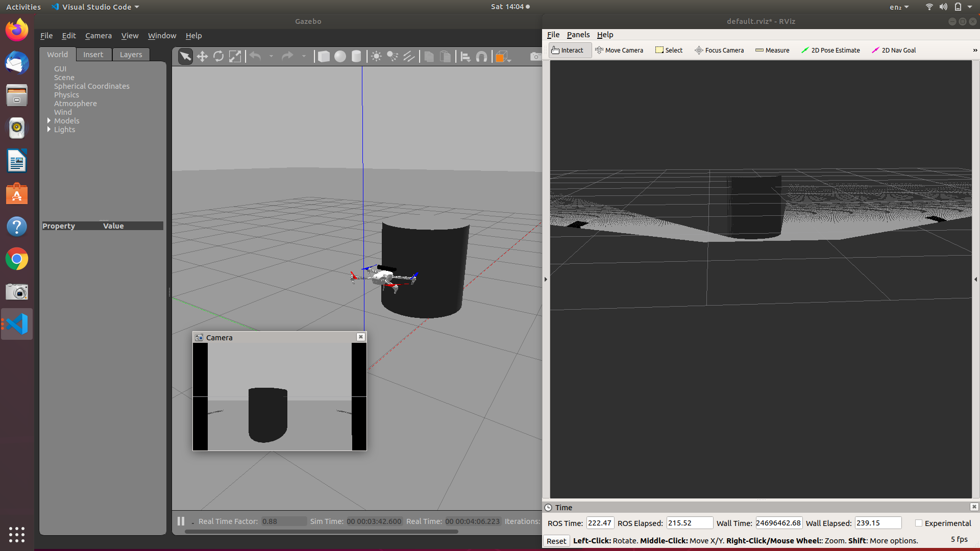Viewport: 980px width, 551px height.
Task: Expand the Lights tree item
Action: point(49,130)
